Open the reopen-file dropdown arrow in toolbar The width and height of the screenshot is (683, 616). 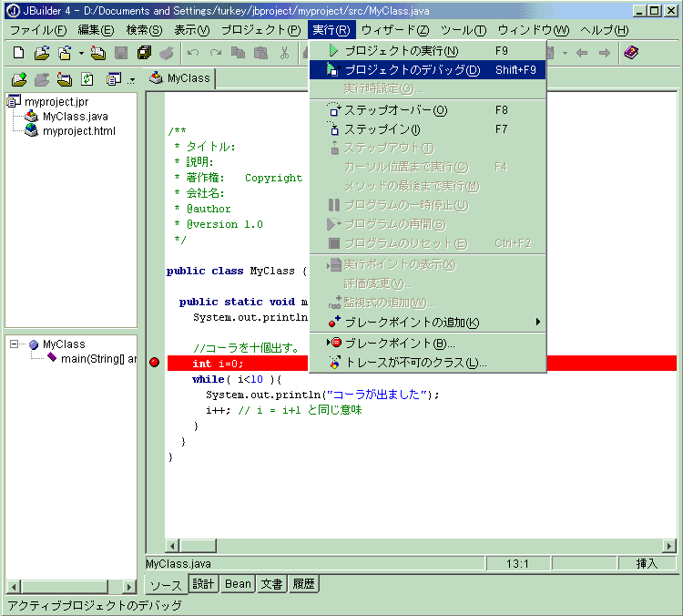click(x=81, y=53)
